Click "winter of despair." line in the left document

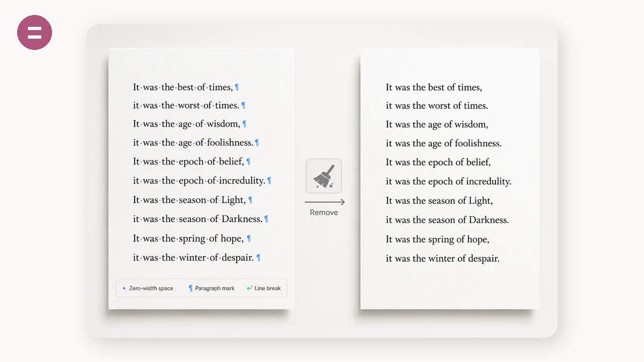point(194,258)
